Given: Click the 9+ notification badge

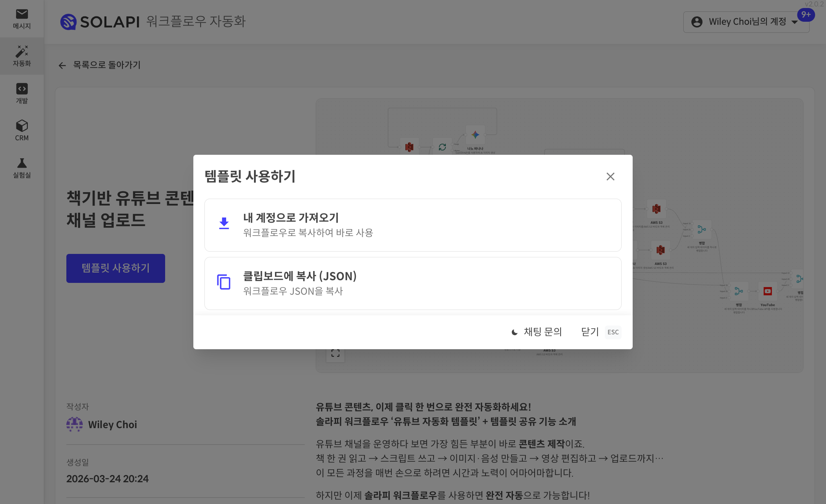Looking at the screenshot, I should coord(805,15).
